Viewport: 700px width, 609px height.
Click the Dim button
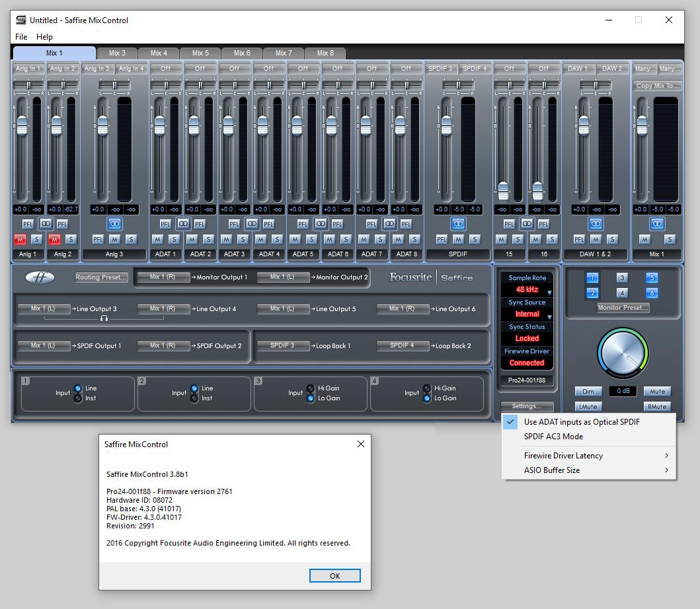588,392
